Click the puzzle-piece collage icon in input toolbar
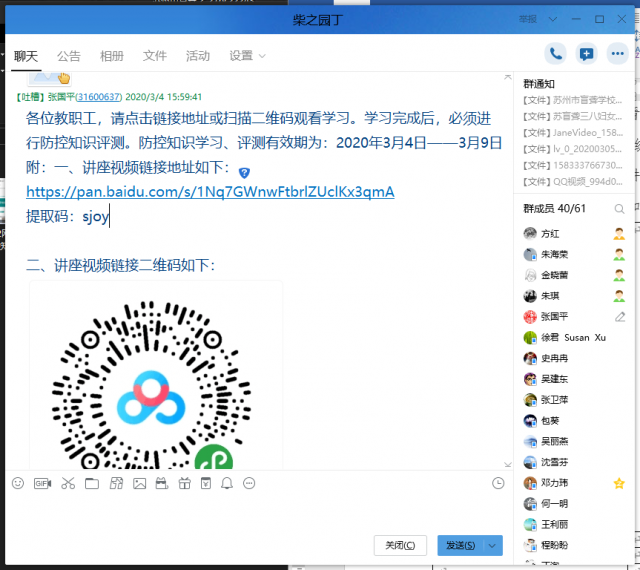 (x=116, y=483)
